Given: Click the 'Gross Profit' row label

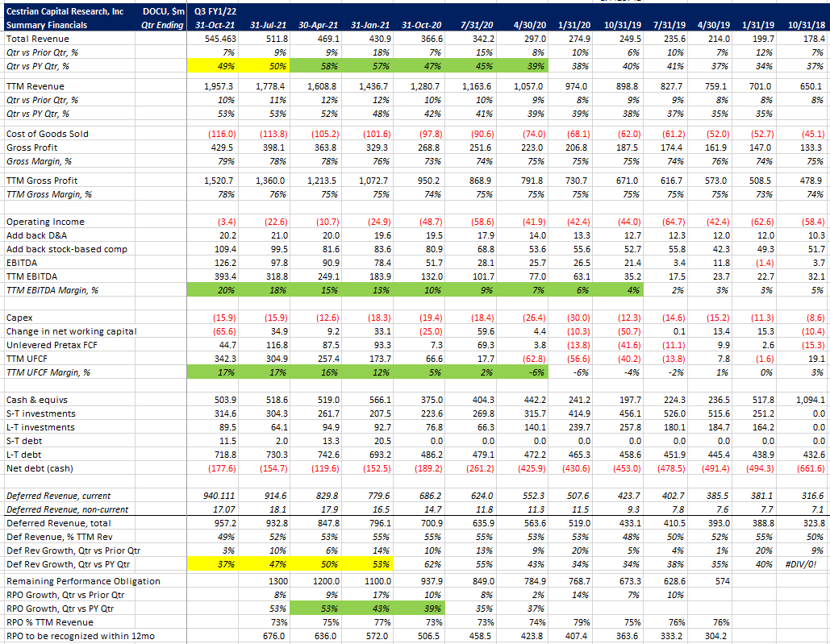Looking at the screenshot, I should (31, 147).
